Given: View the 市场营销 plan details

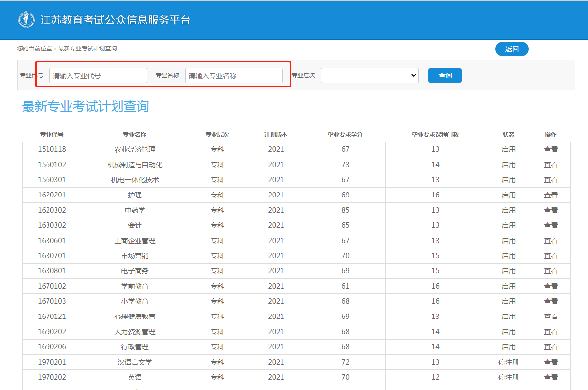Looking at the screenshot, I should point(551,256).
